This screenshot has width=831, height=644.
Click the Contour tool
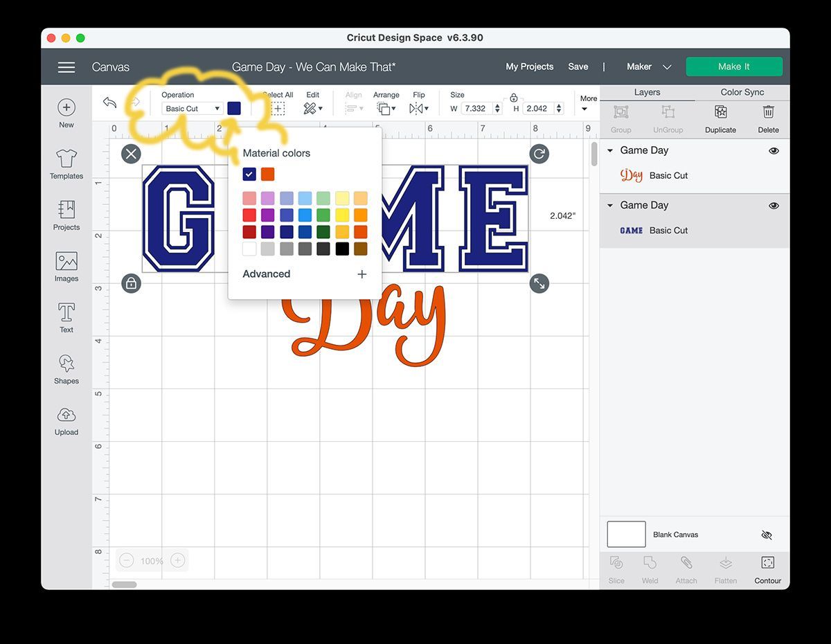pos(767,570)
